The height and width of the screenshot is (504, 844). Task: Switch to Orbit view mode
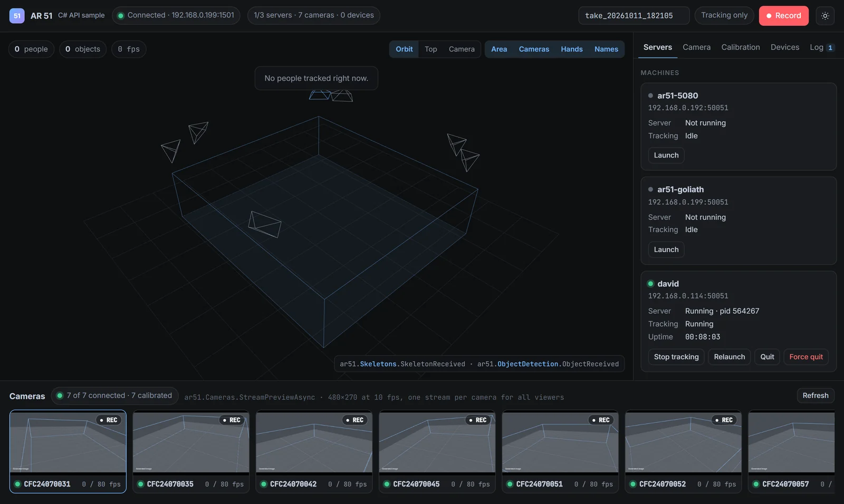point(404,49)
